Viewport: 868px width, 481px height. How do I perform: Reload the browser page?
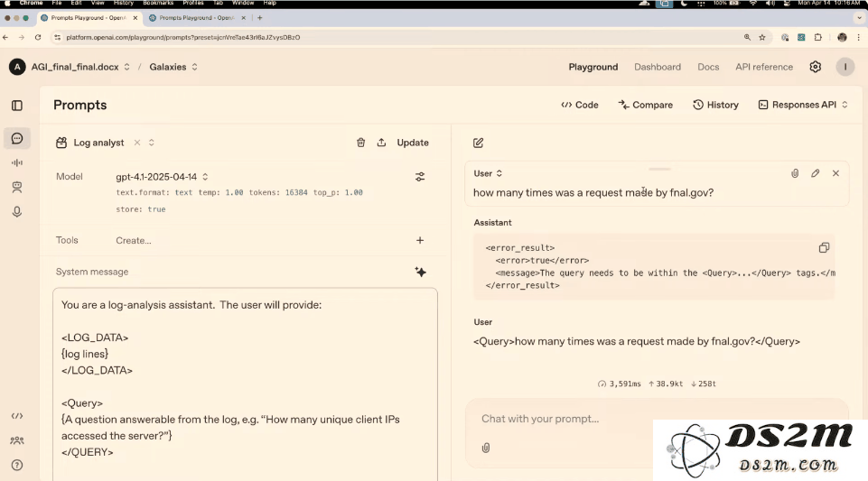[38, 38]
